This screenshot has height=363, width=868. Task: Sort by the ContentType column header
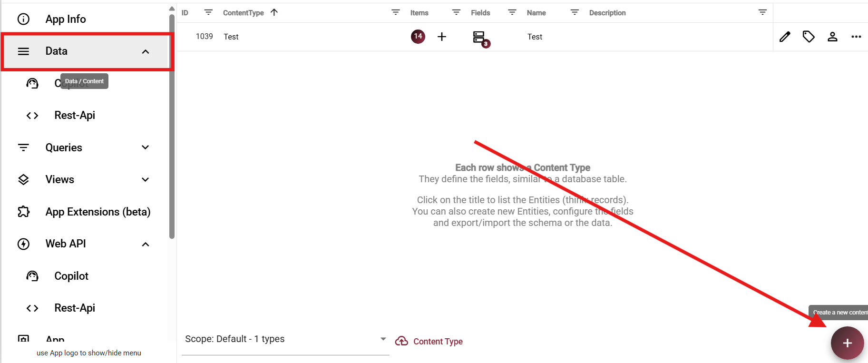tap(244, 13)
